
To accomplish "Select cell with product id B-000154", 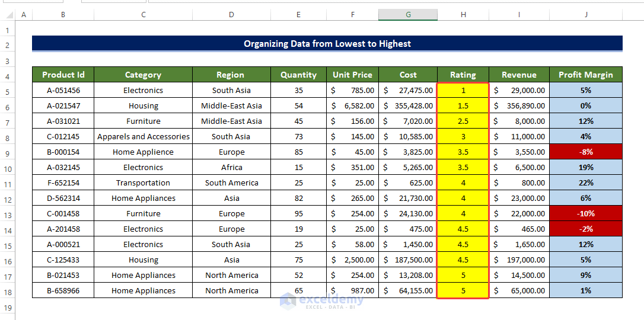I will pos(63,152).
